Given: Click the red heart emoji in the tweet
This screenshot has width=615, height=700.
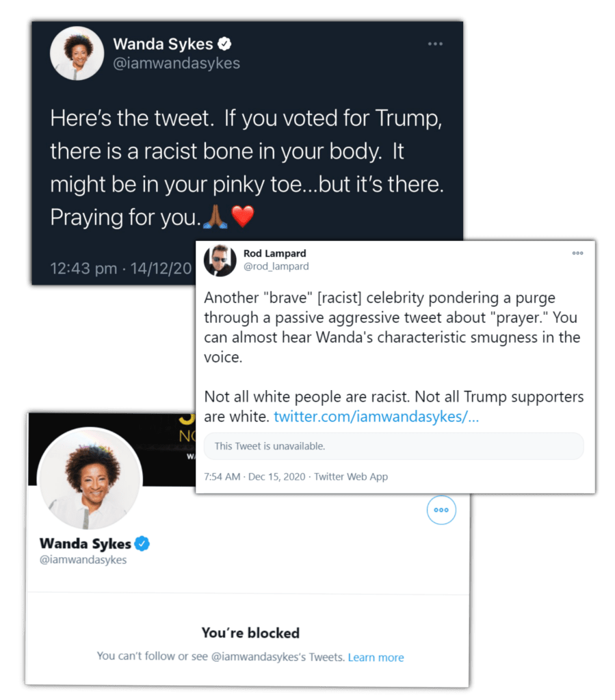Looking at the screenshot, I should 243,217.
